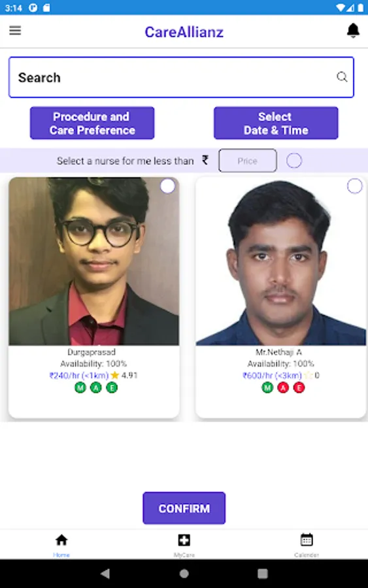The width and height of the screenshot is (368, 588).
Task: Tap Mr.Nethaji's red E shift badge
Action: 299,387
